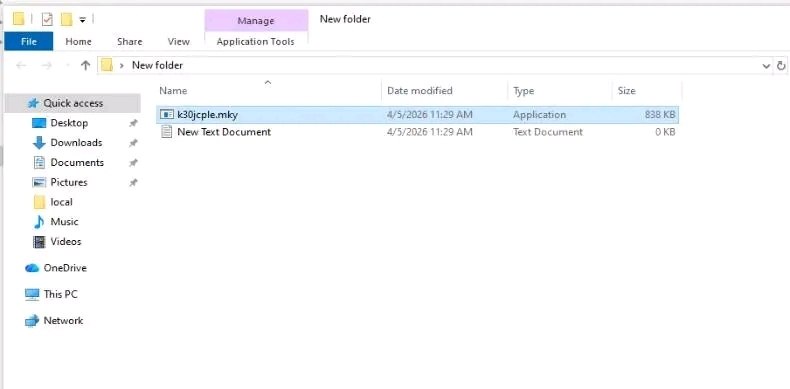The height and width of the screenshot is (389, 790).
Task: Click the Music note icon
Action: [39, 222]
